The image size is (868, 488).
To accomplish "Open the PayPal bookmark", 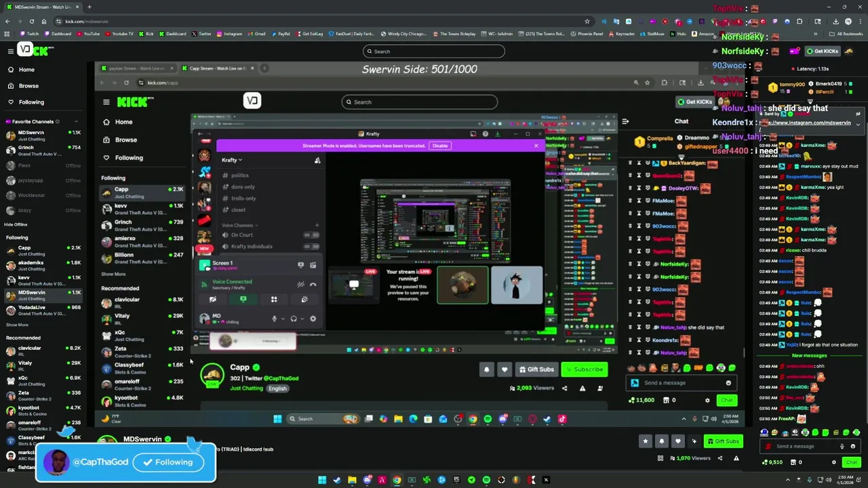I will [280, 34].
